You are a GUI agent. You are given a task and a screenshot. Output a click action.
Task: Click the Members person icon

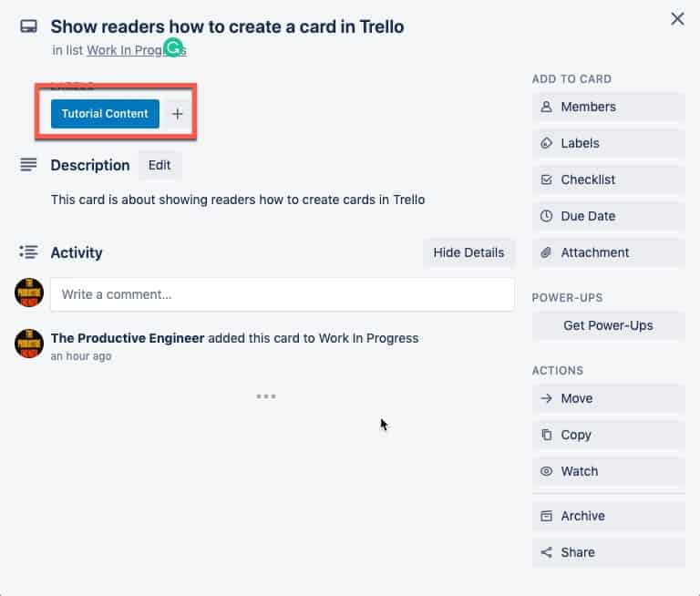(546, 107)
